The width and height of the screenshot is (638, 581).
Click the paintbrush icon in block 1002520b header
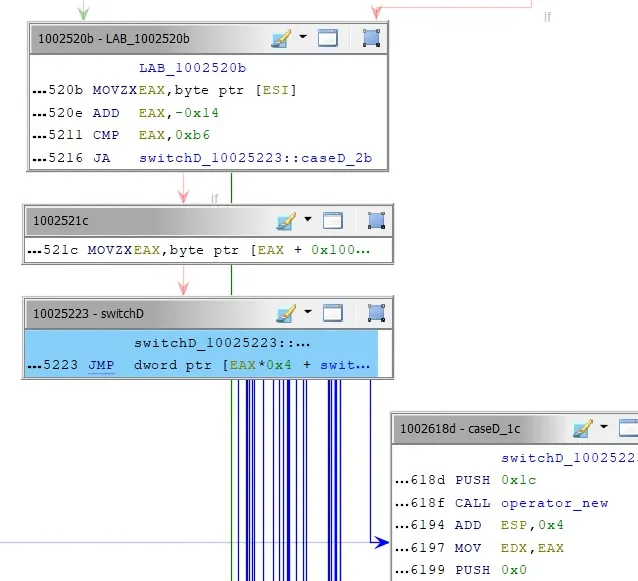tap(281, 39)
